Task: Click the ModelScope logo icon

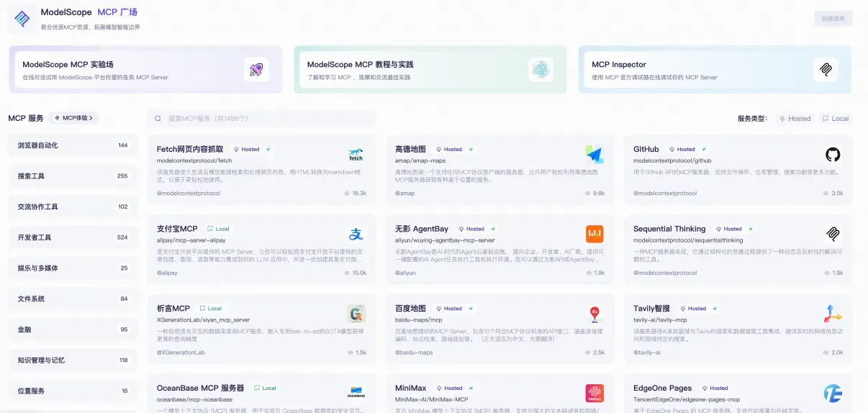Action: coord(22,19)
